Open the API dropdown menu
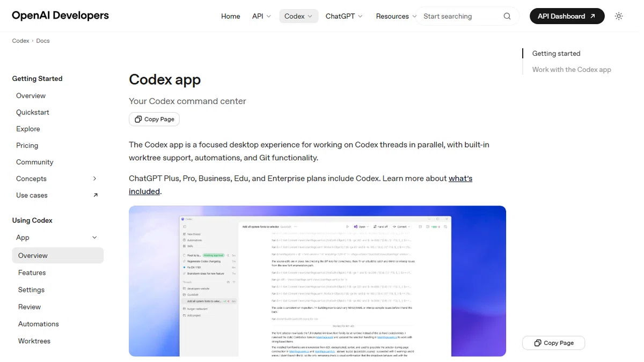The image size is (644, 362). click(261, 16)
